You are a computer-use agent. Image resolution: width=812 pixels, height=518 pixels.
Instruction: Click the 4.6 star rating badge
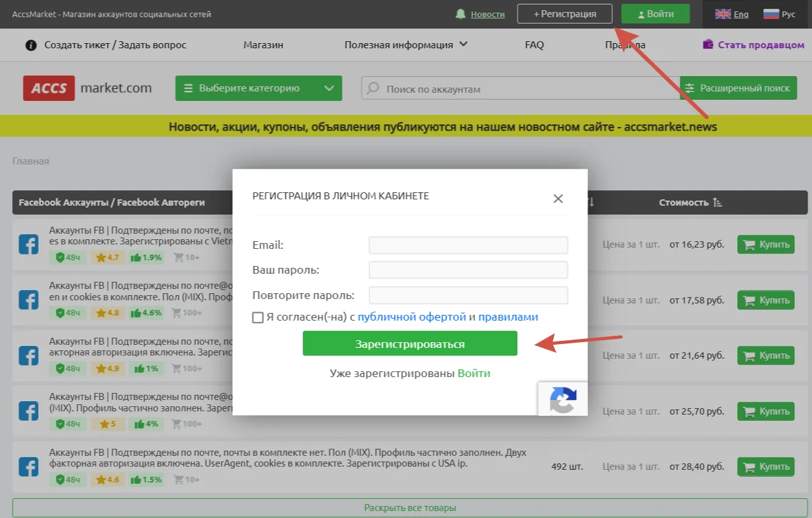(107, 479)
